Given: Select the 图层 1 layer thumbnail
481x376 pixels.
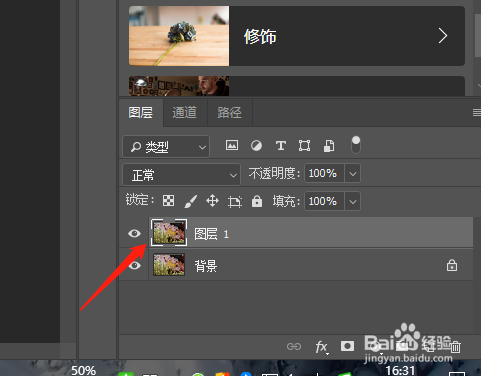Looking at the screenshot, I should click(x=169, y=233).
